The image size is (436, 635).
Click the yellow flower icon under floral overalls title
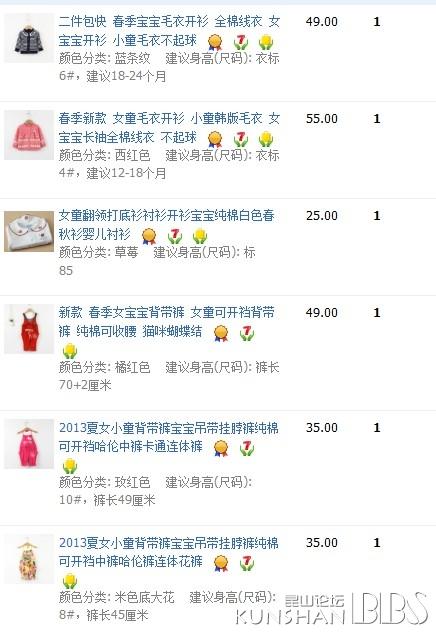coord(70,581)
